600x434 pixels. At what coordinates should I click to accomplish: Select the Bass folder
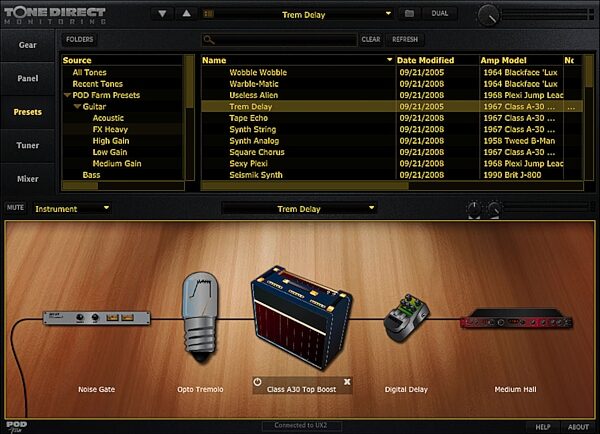click(x=91, y=175)
